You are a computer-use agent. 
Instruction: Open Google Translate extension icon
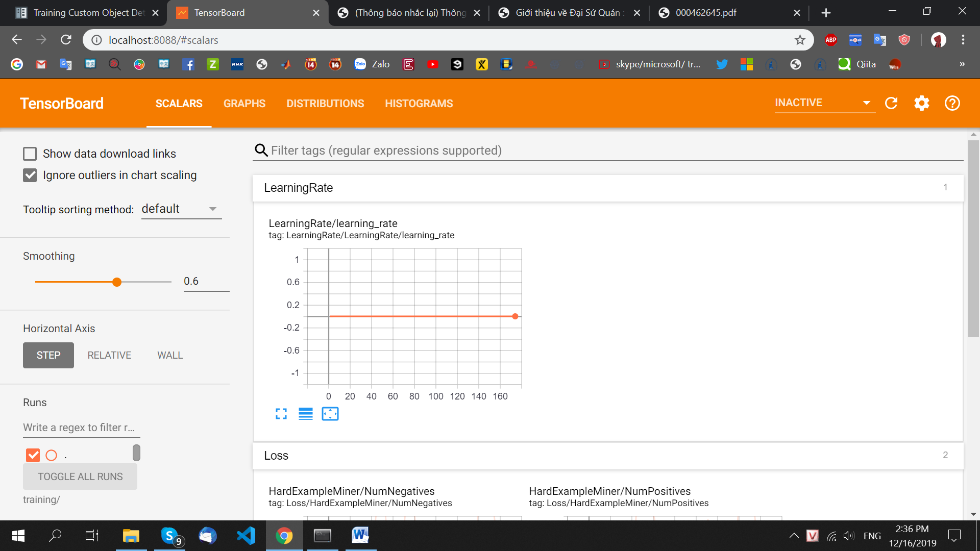pyautogui.click(x=880, y=40)
